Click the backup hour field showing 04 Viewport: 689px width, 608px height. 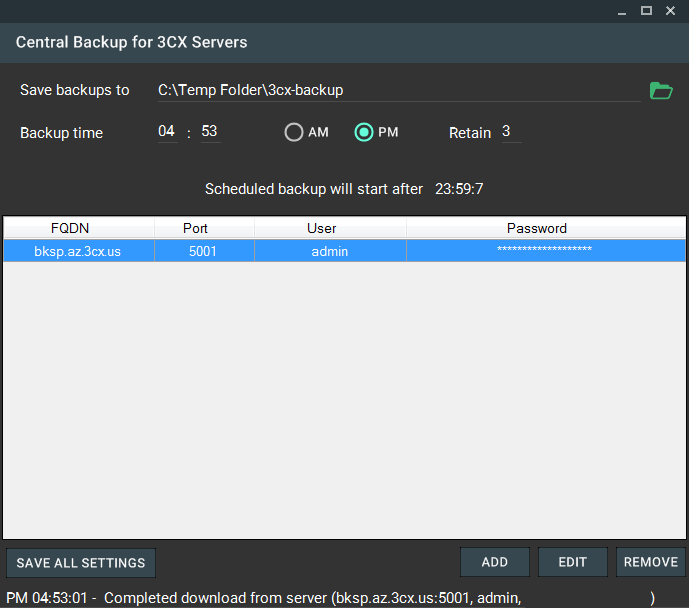coord(167,131)
